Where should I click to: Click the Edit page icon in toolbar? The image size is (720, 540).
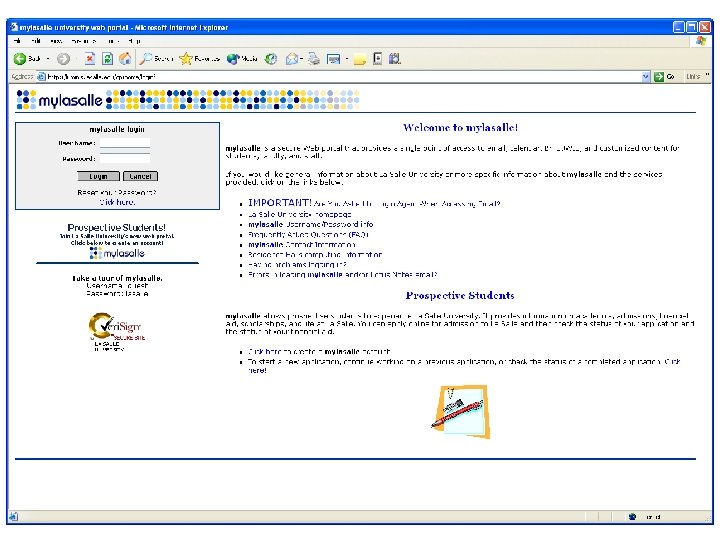click(333, 59)
